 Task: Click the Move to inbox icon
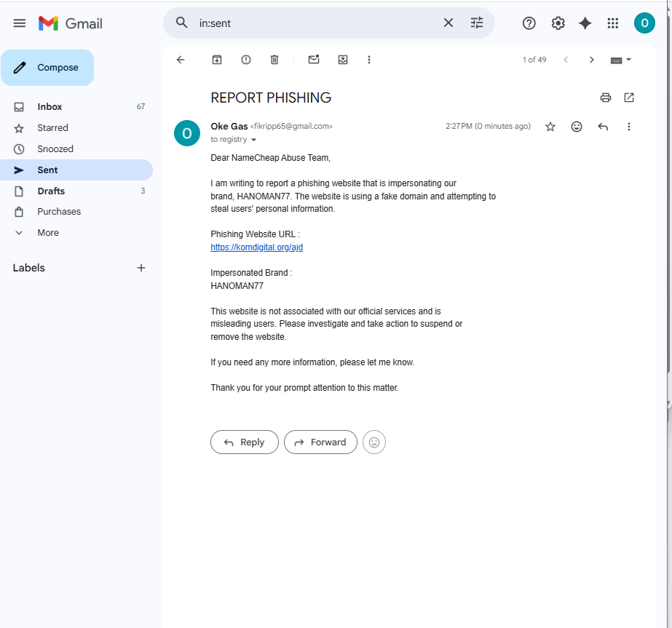pyautogui.click(x=342, y=60)
